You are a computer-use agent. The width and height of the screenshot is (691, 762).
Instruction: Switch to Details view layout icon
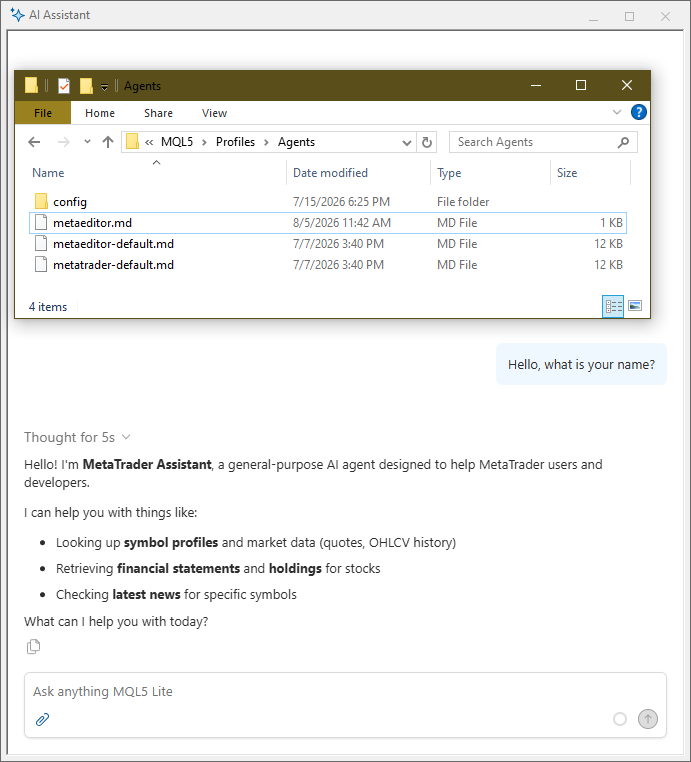click(x=613, y=306)
